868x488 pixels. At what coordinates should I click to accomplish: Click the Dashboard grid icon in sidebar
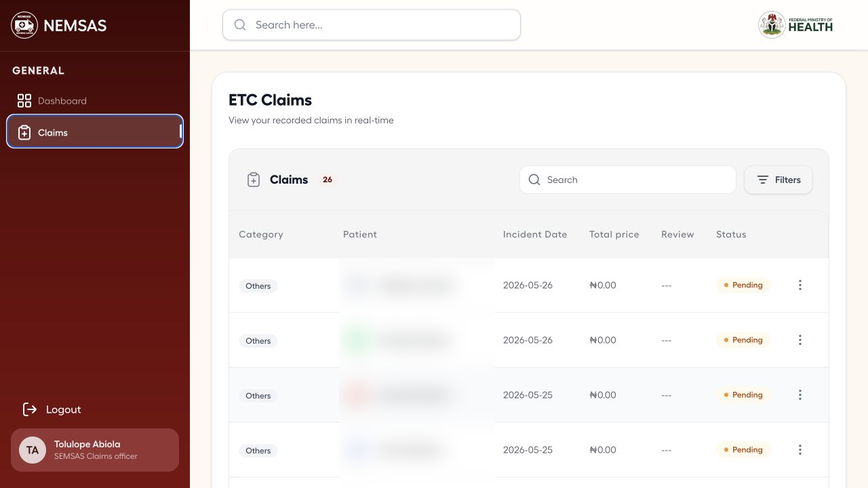pos(24,101)
